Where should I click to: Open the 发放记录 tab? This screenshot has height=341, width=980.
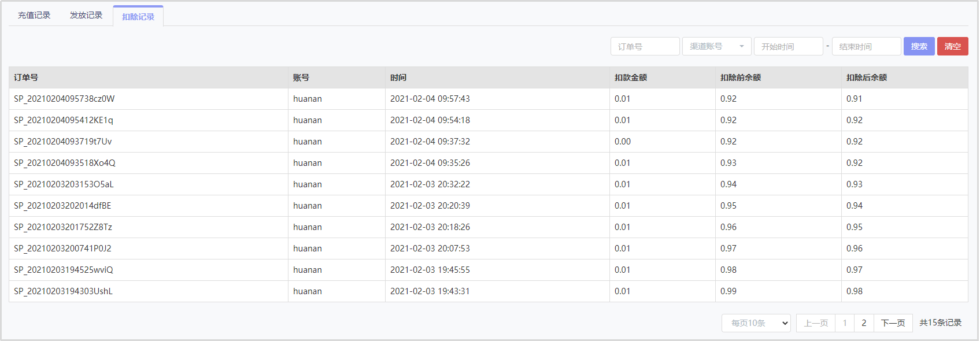(86, 16)
